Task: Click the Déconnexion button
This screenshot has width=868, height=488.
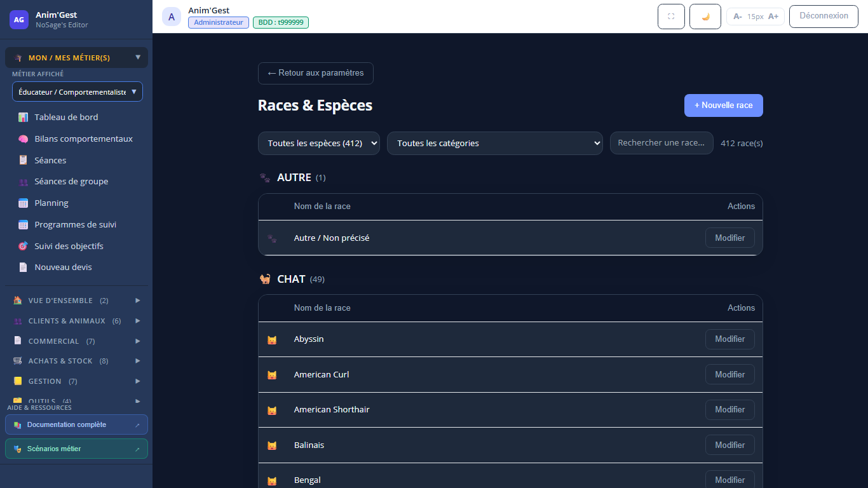Action: 824,16
